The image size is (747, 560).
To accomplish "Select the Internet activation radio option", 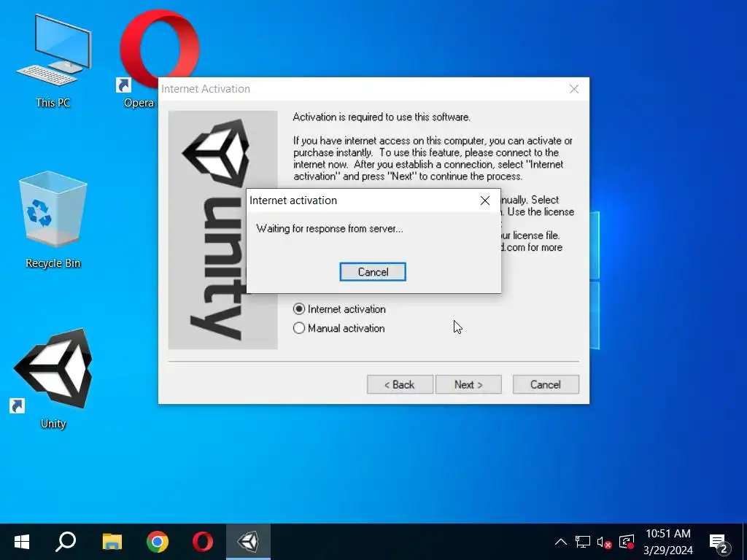I will pos(339,309).
